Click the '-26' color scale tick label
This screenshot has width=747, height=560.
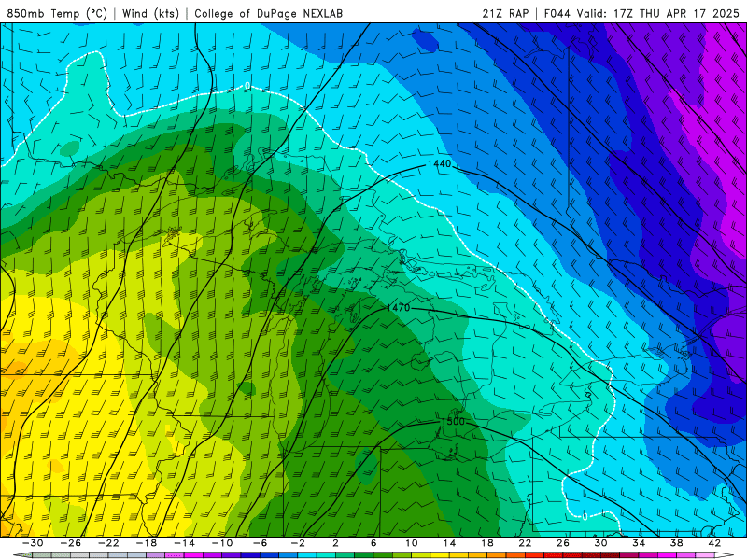[71, 543]
